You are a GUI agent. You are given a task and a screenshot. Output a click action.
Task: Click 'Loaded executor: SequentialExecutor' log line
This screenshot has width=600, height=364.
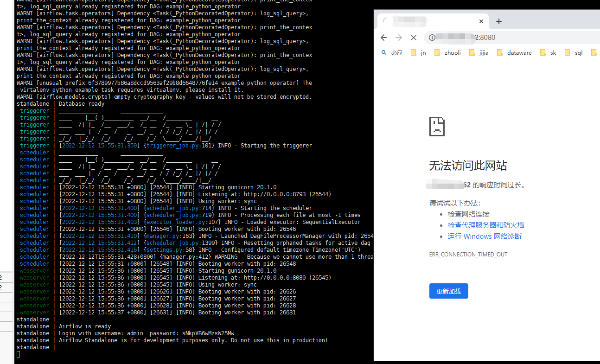(210, 222)
